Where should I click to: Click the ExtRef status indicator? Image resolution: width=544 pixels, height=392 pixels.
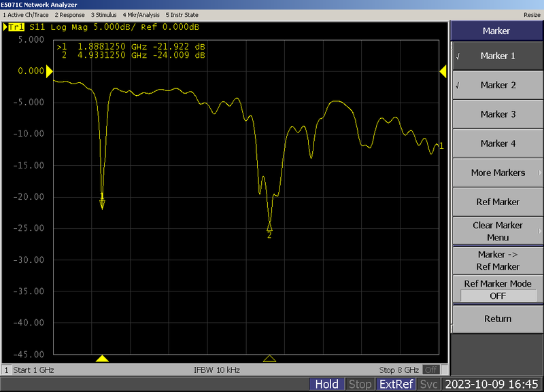click(x=396, y=384)
